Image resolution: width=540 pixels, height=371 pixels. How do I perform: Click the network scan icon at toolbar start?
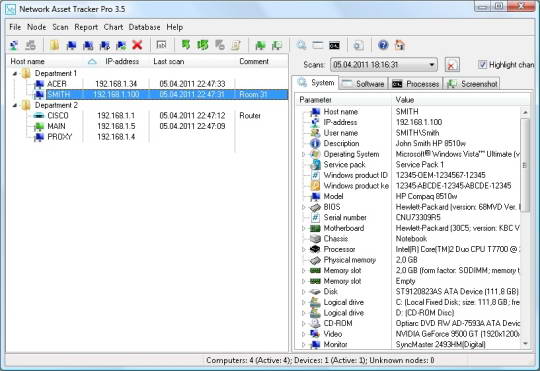14,45
